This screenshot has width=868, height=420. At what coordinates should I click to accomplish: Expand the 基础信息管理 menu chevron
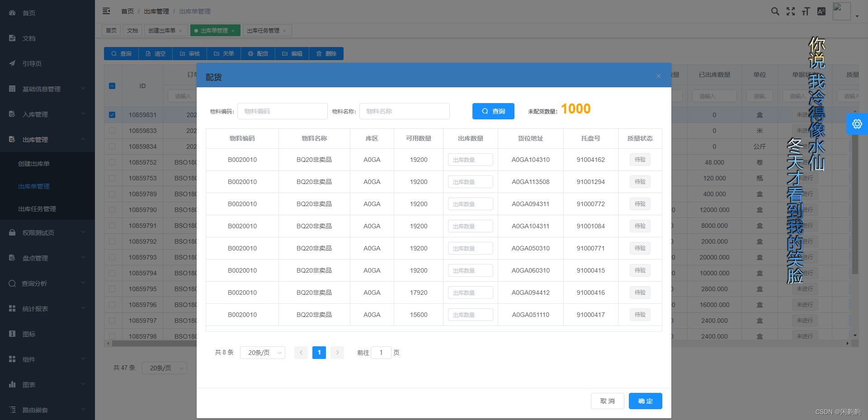[83, 89]
